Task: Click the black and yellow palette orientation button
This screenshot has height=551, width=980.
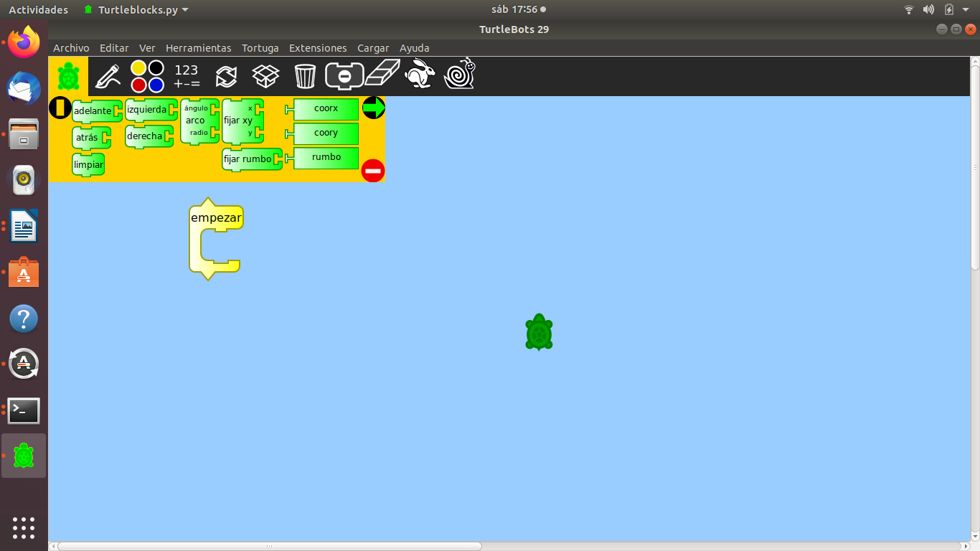Action: (x=60, y=108)
